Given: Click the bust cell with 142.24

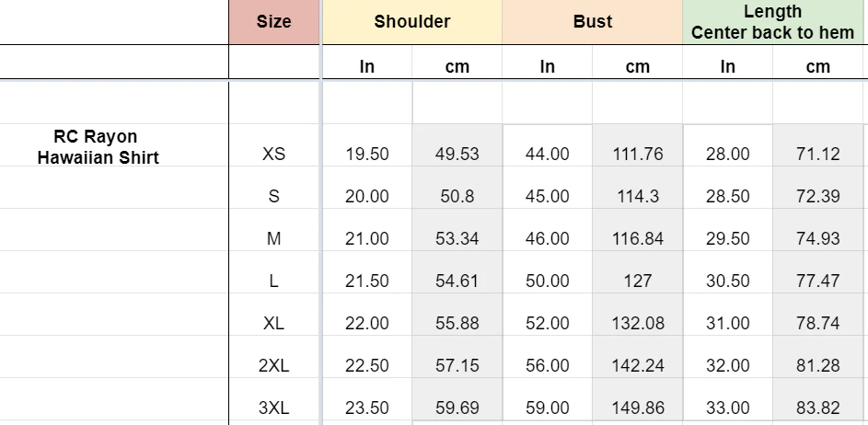Looking at the screenshot, I should coord(637,365).
